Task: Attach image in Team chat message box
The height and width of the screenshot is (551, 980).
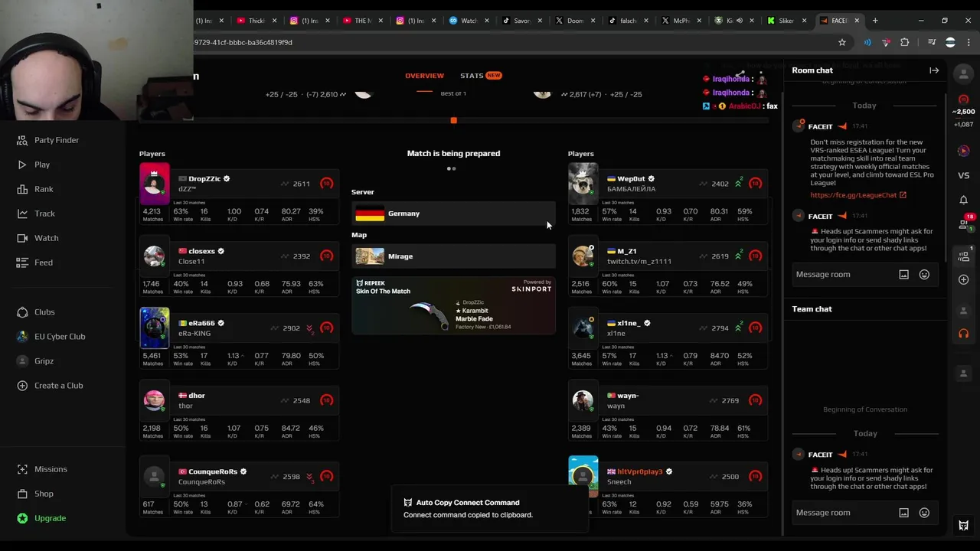Action: 903,513
